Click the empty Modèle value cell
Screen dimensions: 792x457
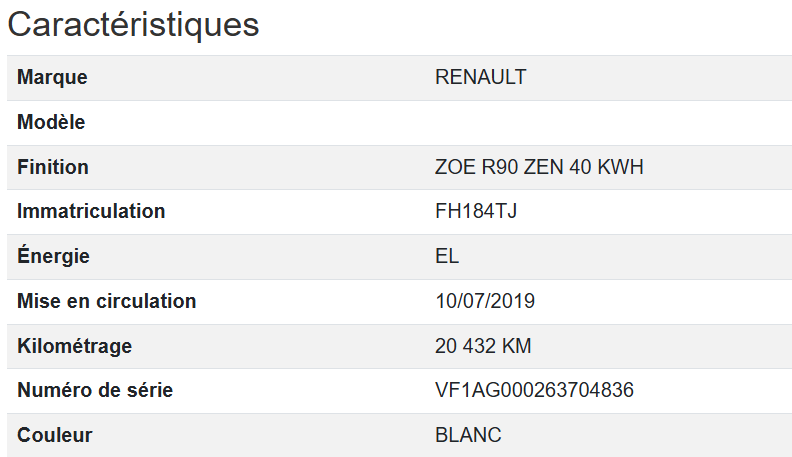610,123
